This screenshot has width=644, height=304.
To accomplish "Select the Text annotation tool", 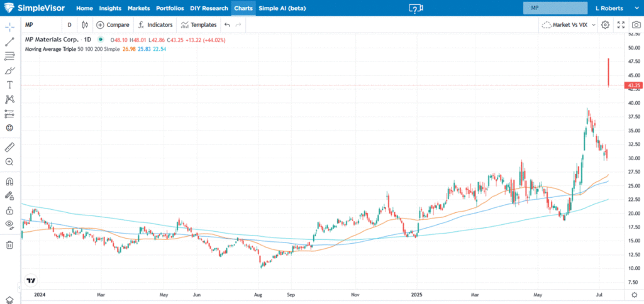I will click(x=10, y=85).
